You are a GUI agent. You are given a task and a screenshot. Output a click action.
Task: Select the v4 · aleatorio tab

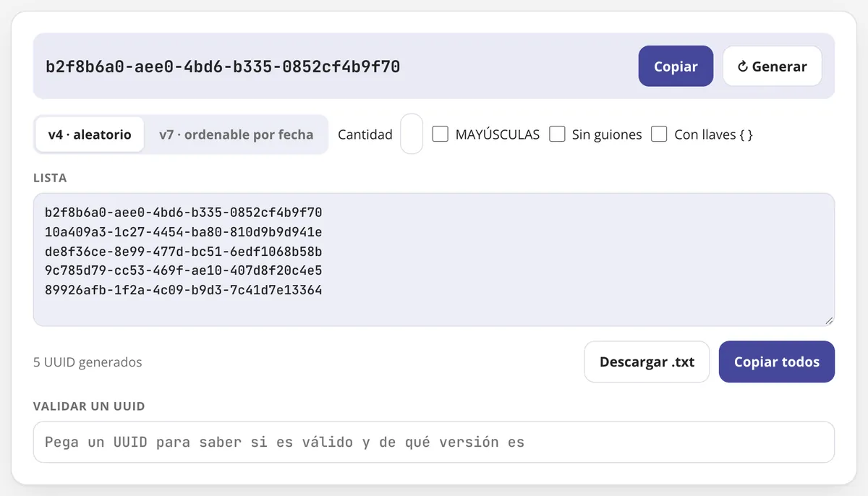[x=90, y=134]
